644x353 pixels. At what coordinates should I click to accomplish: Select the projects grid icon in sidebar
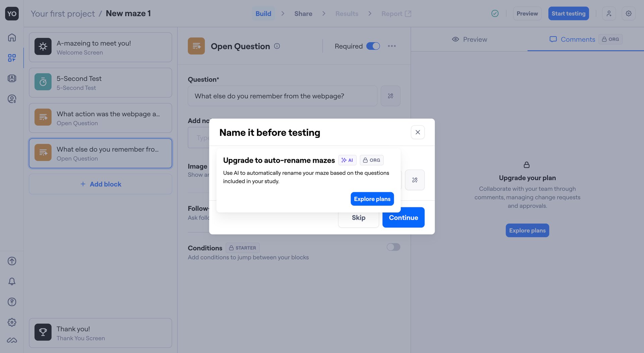pos(12,58)
